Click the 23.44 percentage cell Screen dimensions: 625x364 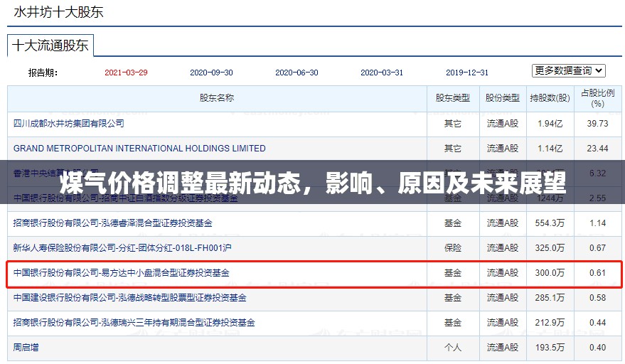click(x=597, y=149)
